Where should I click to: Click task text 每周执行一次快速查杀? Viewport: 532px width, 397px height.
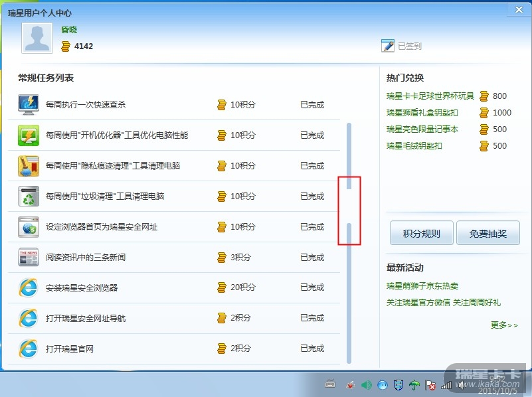(86, 104)
